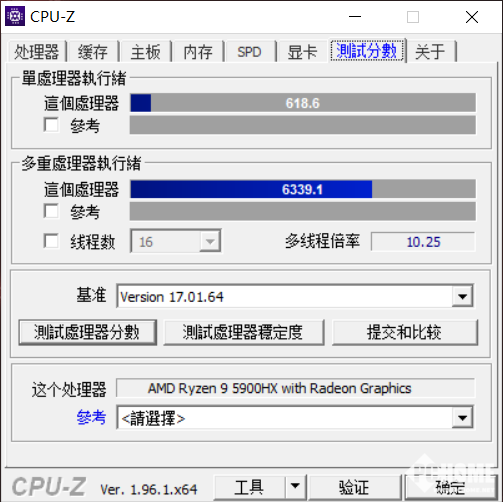
Task: Click the 提交和比较 button
Action: 404,332
